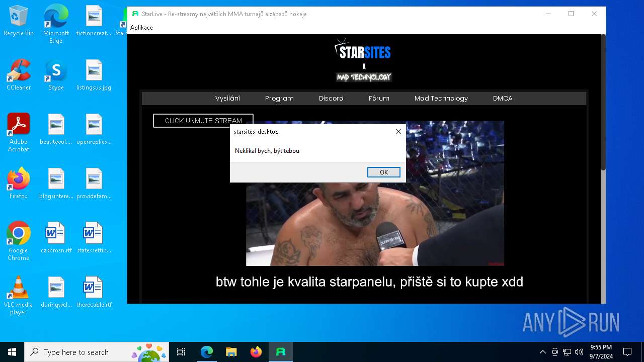This screenshot has width=644, height=362.
Task: Open openreplies image file
Action: (94, 130)
